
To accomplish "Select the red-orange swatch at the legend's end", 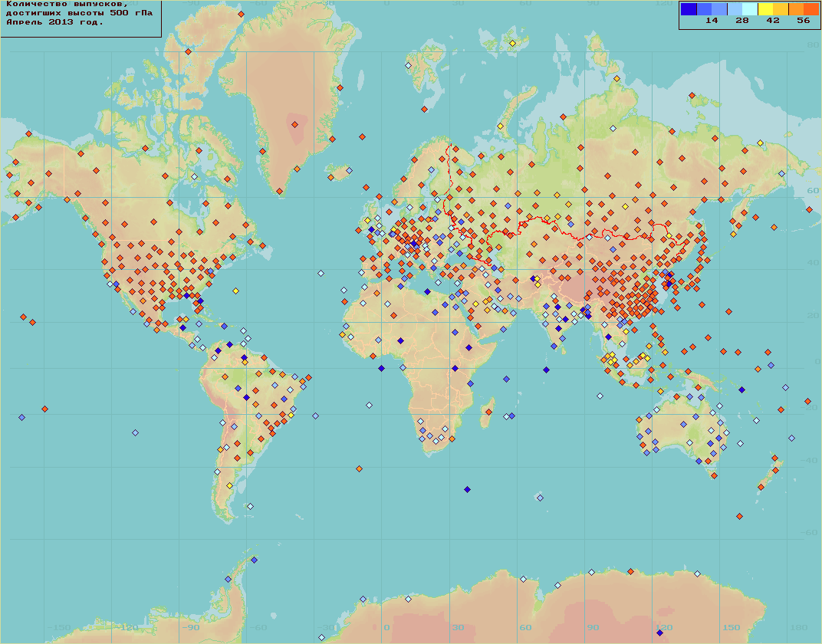I will point(810,9).
